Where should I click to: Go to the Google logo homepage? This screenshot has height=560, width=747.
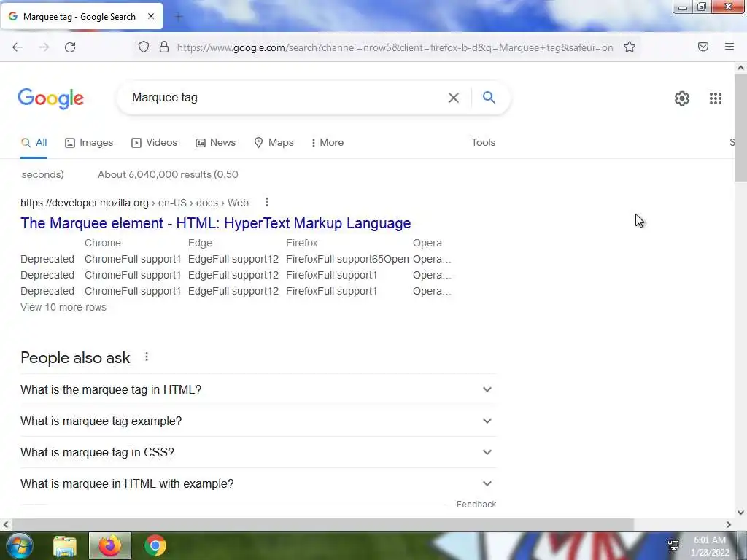pyautogui.click(x=50, y=98)
